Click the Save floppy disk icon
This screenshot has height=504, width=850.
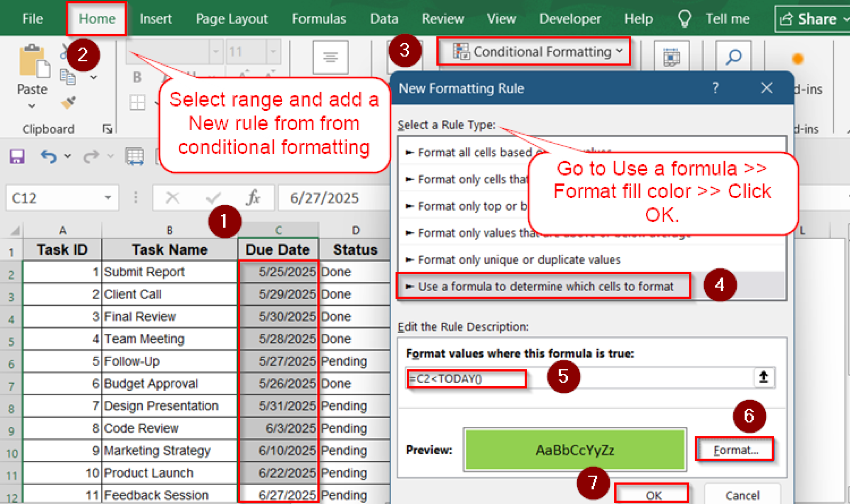click(x=17, y=156)
